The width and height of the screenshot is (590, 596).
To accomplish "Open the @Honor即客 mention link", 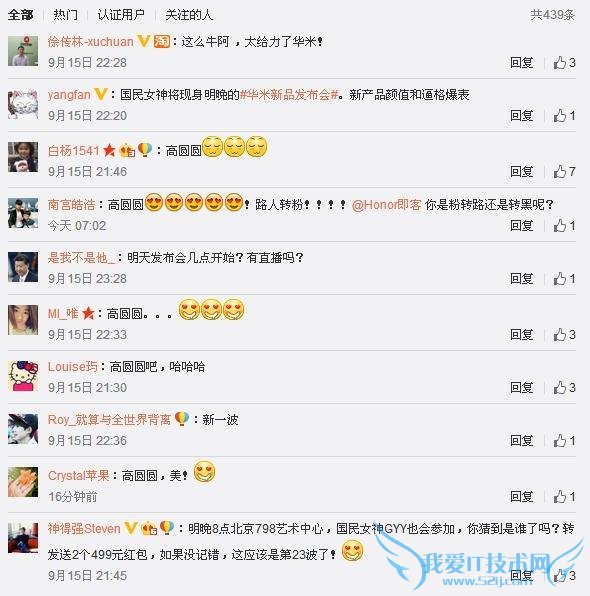I will (386, 205).
